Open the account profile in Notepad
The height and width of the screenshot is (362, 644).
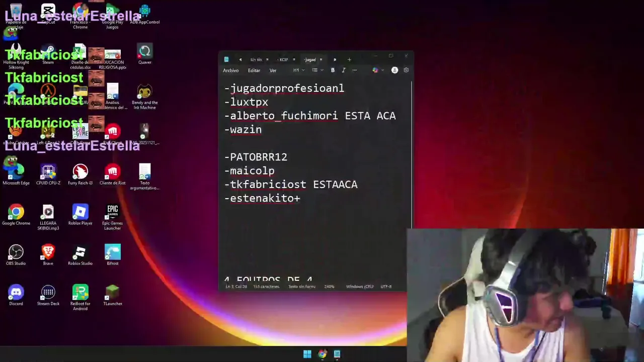click(394, 70)
